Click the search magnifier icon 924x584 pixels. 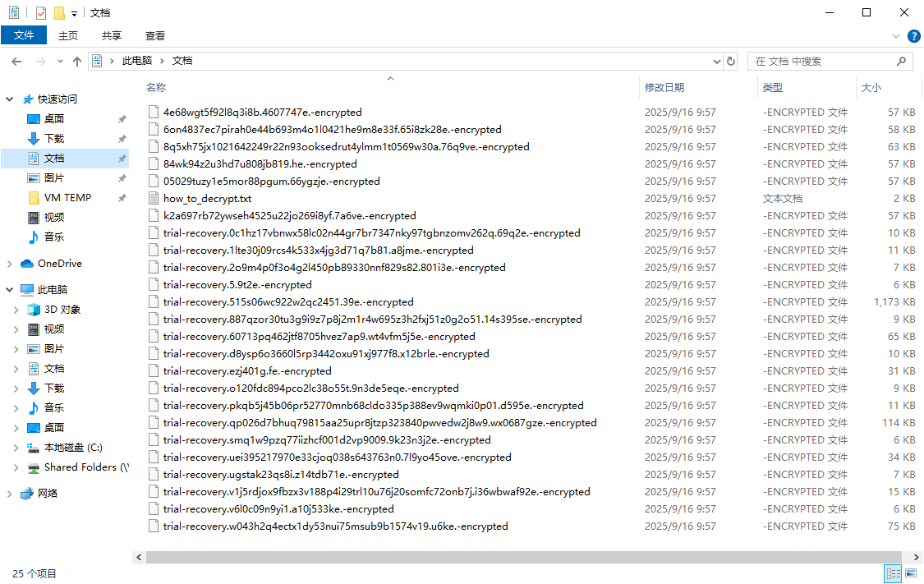tap(901, 62)
